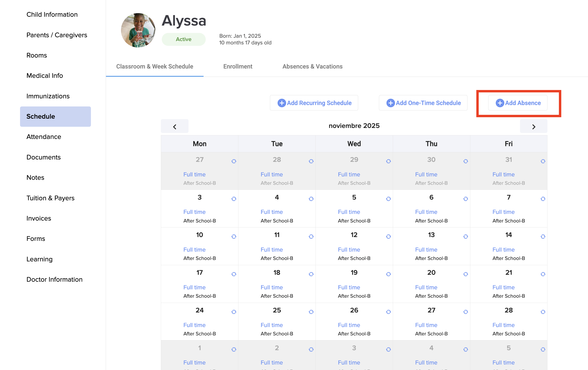Click the recurring icon on November 12
The height and width of the screenshot is (370, 588).
(x=388, y=236)
